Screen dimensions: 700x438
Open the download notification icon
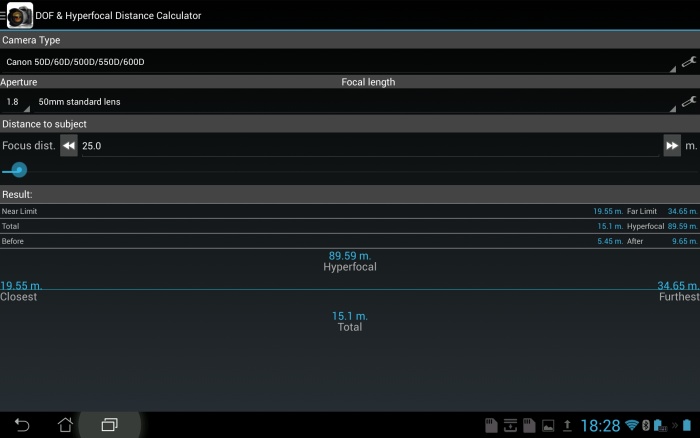(510, 426)
